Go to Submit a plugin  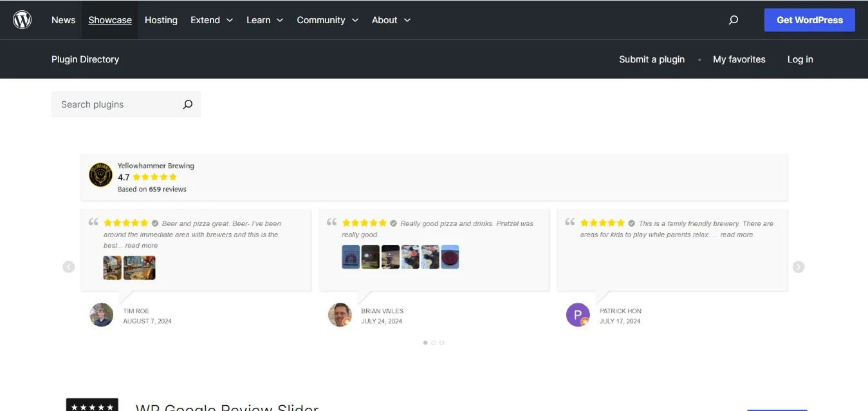(652, 59)
